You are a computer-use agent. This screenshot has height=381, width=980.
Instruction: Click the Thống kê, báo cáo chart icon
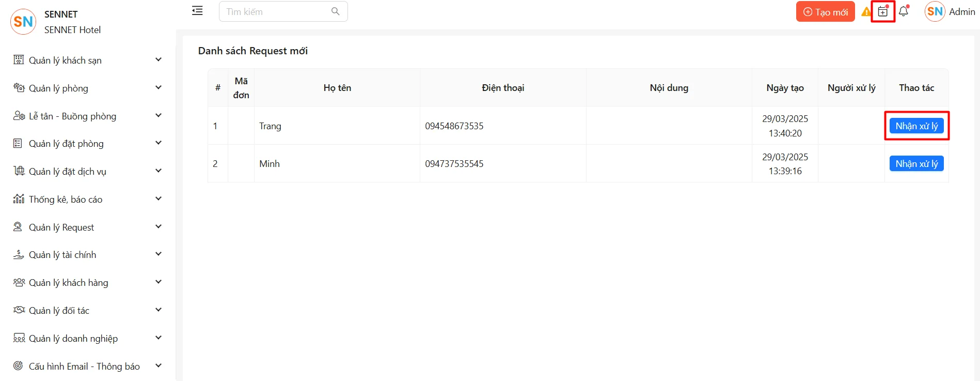click(x=19, y=199)
